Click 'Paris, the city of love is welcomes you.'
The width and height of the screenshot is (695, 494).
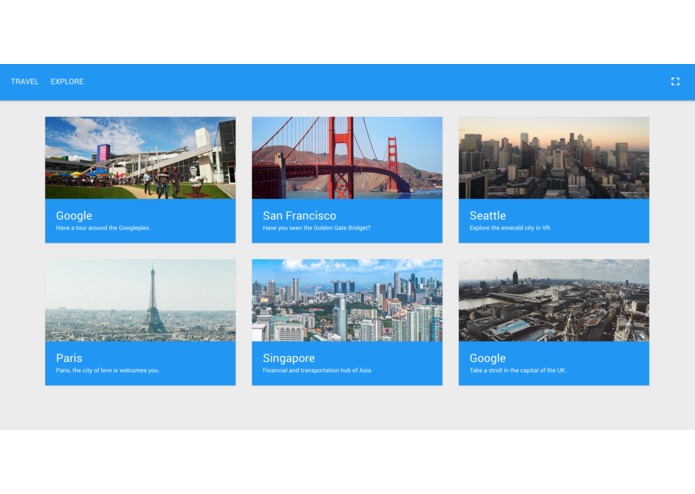108,370
